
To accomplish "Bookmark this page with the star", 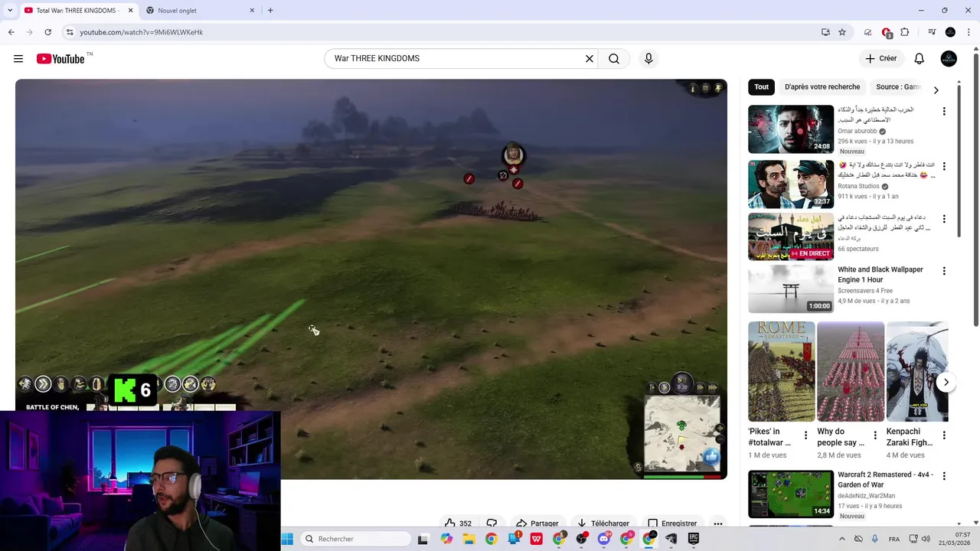I will (842, 32).
